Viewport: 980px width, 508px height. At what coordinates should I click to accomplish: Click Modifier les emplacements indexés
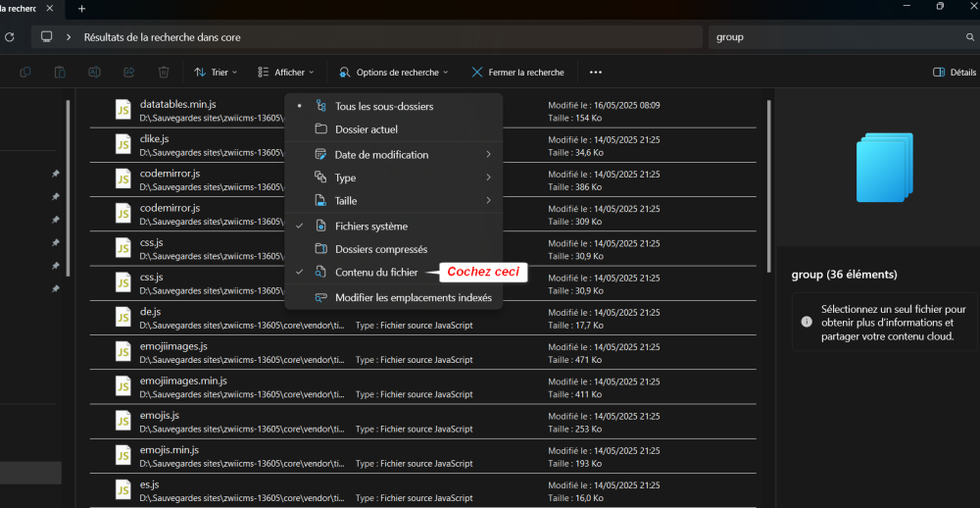click(413, 297)
